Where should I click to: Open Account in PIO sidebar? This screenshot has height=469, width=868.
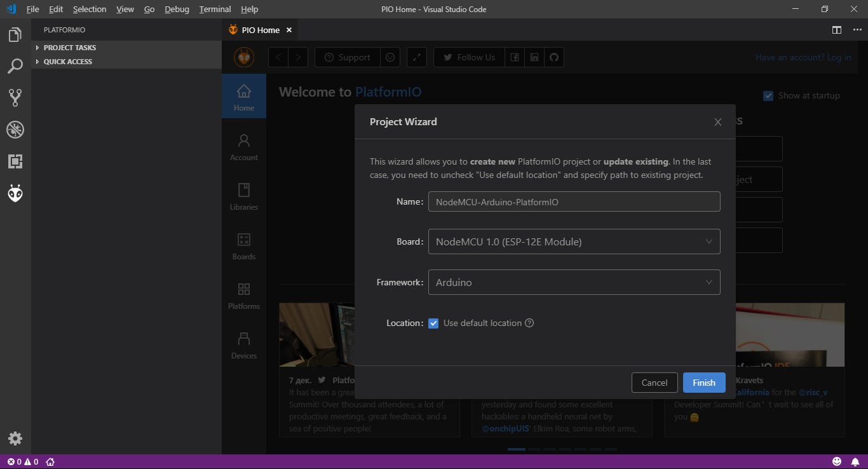click(244, 146)
